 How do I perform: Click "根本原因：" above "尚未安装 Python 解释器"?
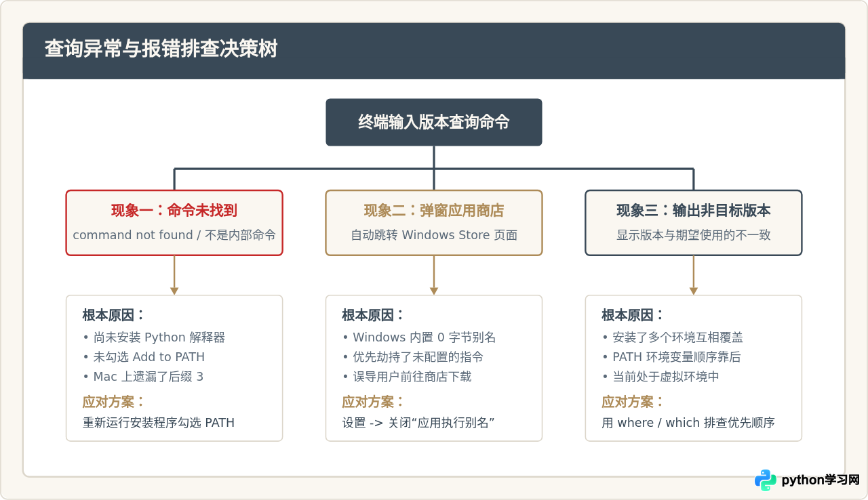(x=114, y=315)
